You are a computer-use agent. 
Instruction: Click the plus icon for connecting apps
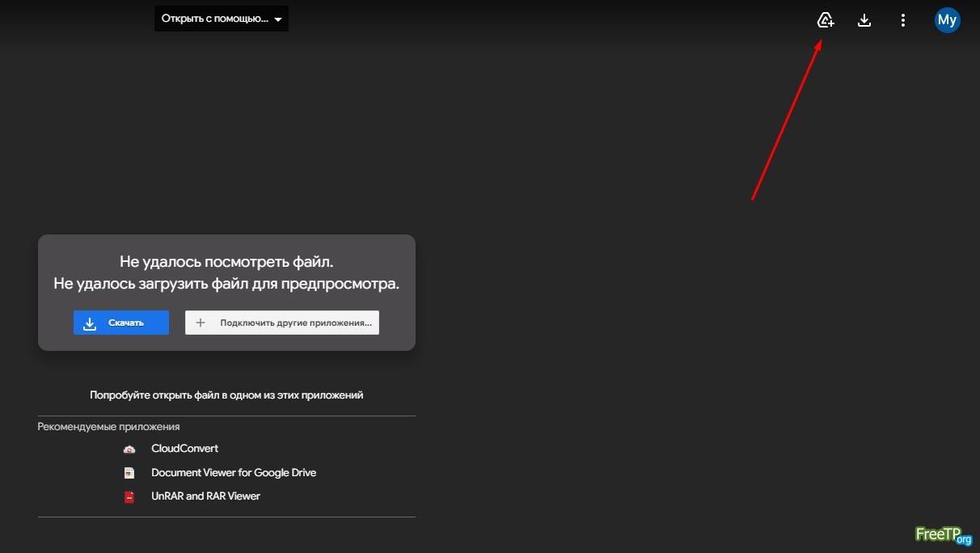201,323
